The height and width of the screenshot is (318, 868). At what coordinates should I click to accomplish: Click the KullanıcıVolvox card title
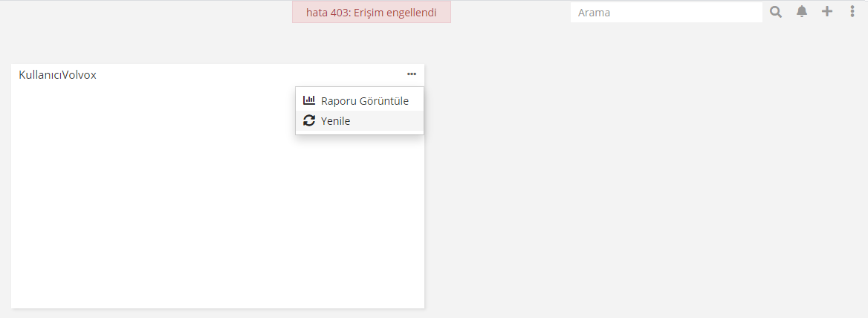tap(57, 75)
